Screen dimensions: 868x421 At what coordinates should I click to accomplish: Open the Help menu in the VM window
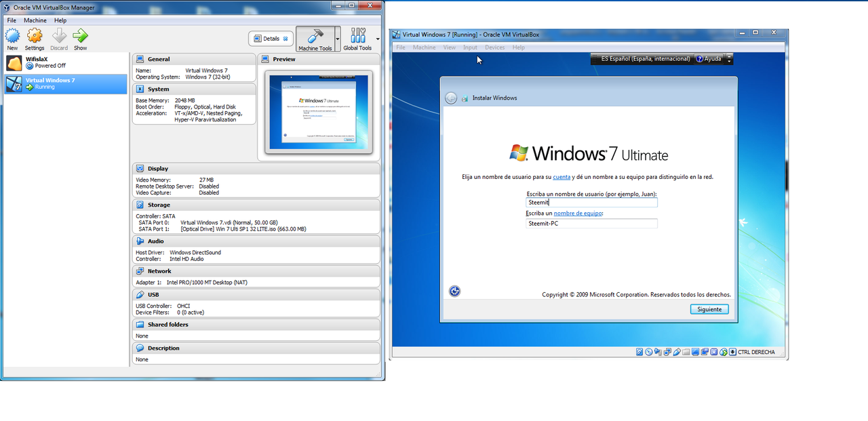pyautogui.click(x=519, y=47)
